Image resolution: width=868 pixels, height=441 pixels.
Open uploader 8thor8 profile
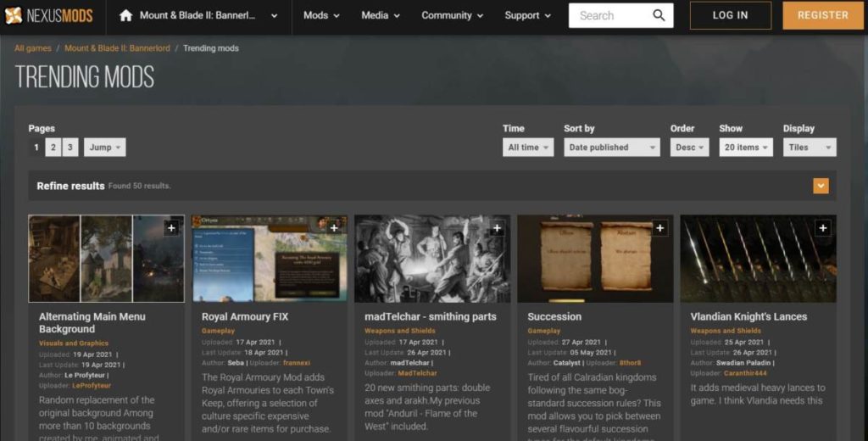coord(630,364)
